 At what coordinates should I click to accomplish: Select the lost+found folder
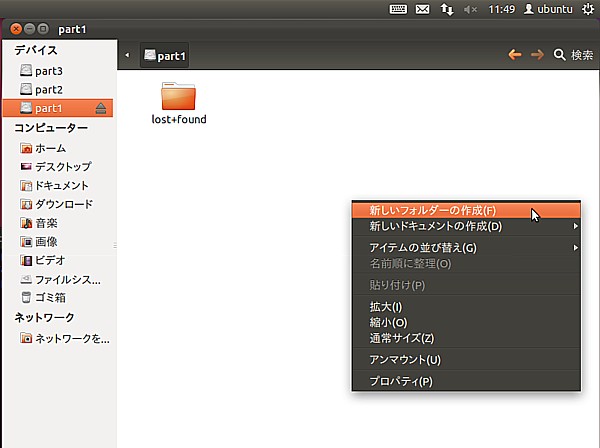(179, 103)
